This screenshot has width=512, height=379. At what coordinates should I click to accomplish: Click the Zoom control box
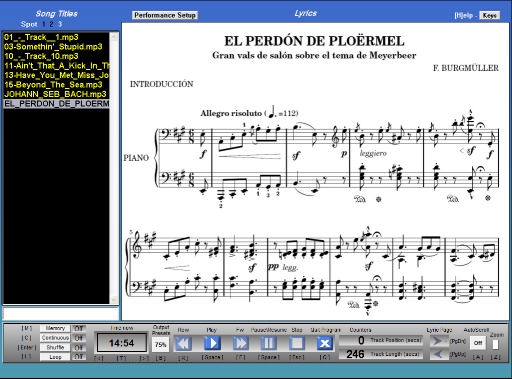click(x=495, y=344)
